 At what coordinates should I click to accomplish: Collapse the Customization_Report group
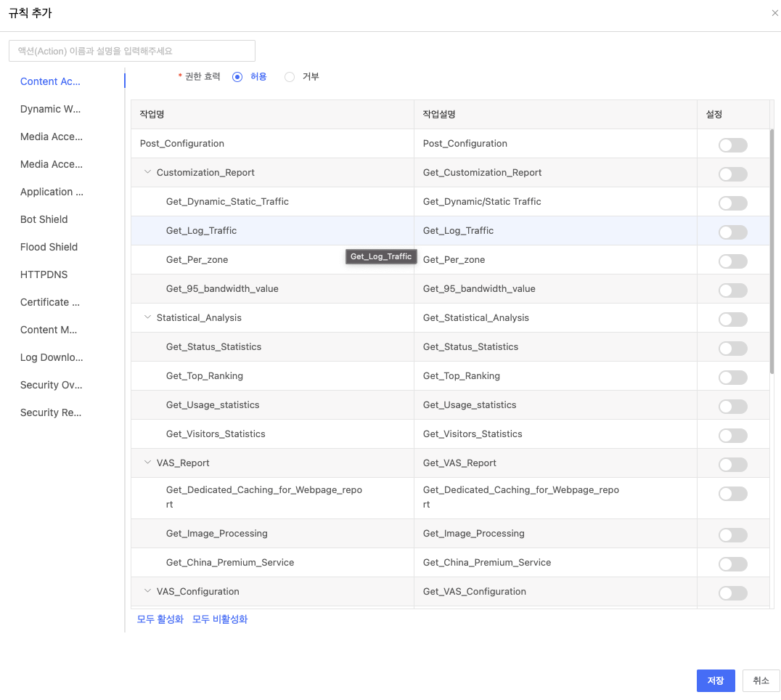[x=148, y=173]
